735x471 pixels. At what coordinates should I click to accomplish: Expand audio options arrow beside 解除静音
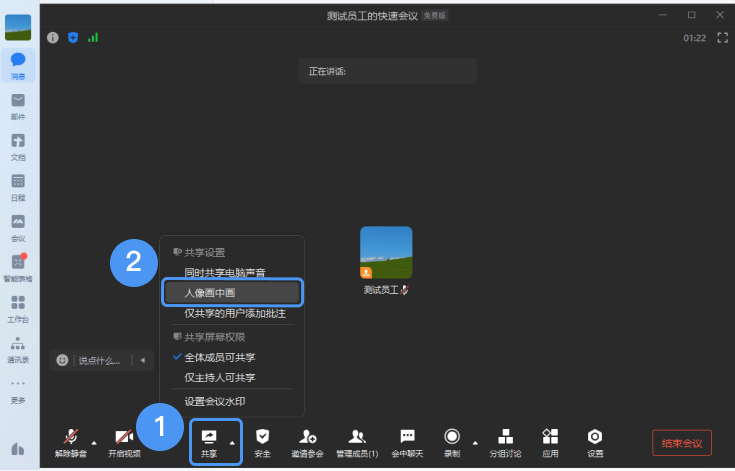click(94, 440)
